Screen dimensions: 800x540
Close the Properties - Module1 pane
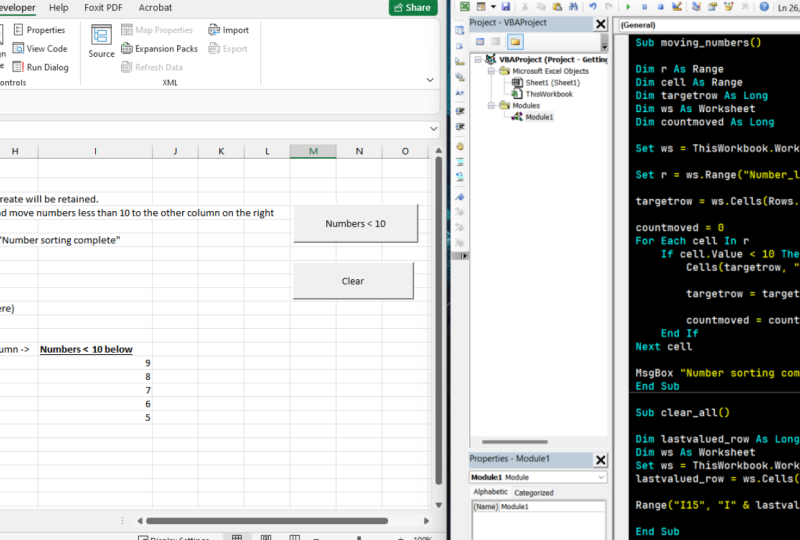point(601,460)
